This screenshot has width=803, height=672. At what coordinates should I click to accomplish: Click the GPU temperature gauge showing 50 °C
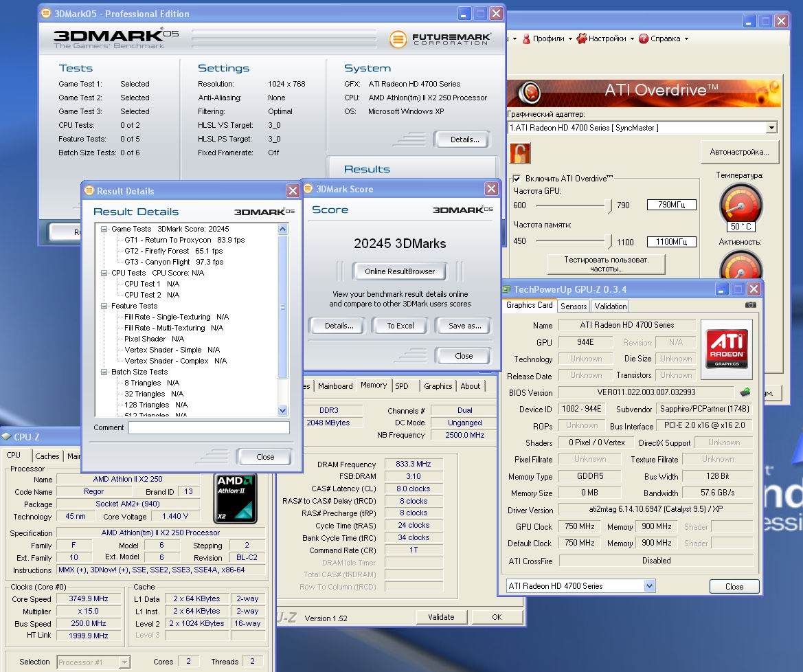(x=741, y=206)
